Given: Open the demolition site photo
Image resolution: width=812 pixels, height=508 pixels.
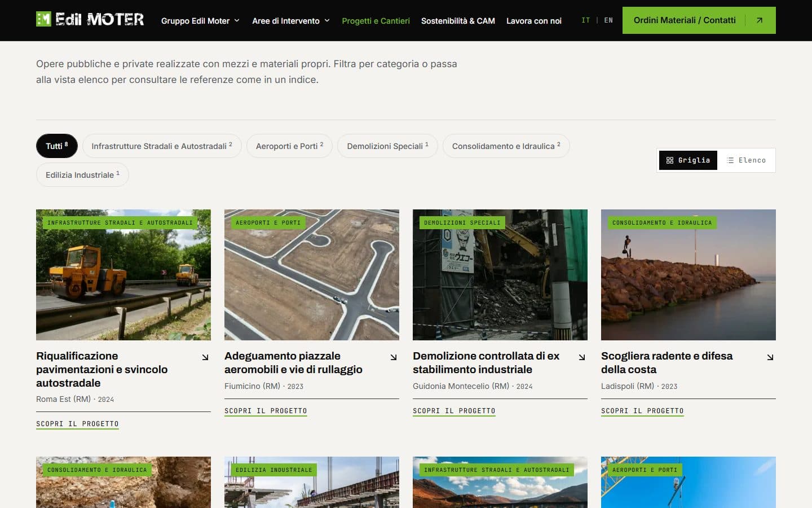Looking at the screenshot, I should point(500,275).
